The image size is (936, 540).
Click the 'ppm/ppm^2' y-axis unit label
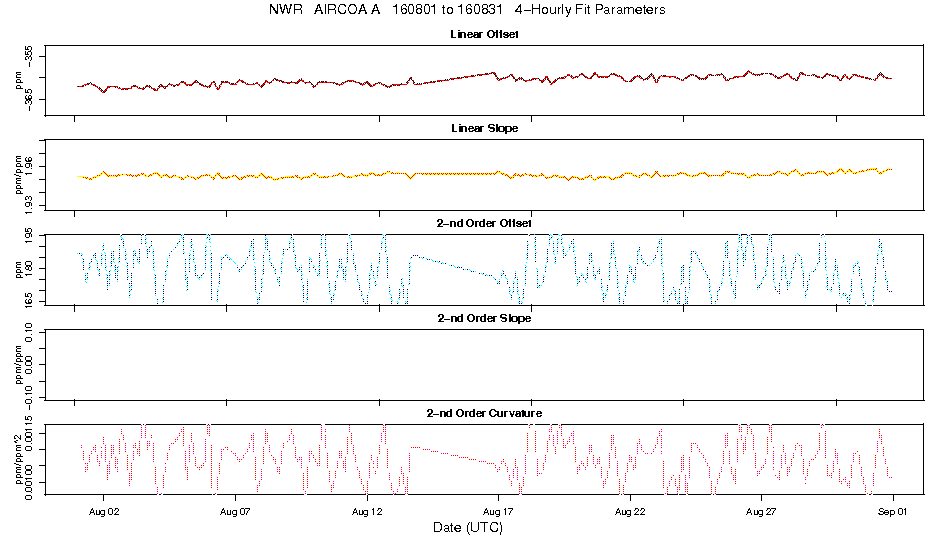(18, 459)
